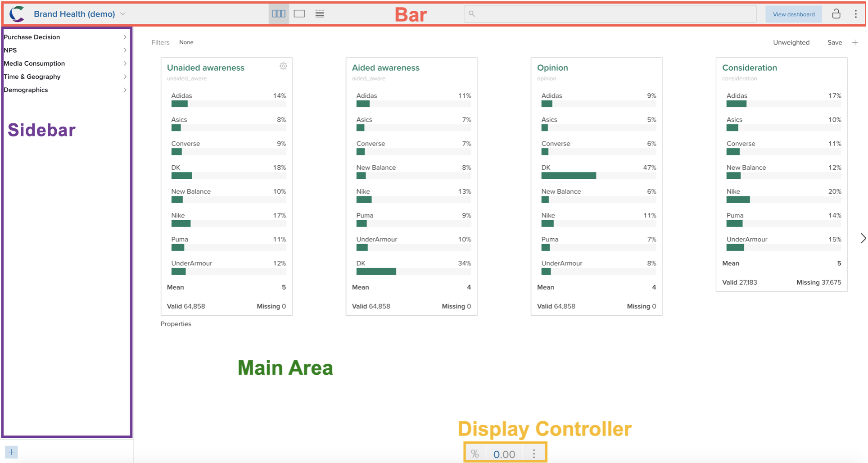Click Valid 64,858 in Unaided awareness
Image resolution: width=868 pixels, height=463 pixels.
186,306
